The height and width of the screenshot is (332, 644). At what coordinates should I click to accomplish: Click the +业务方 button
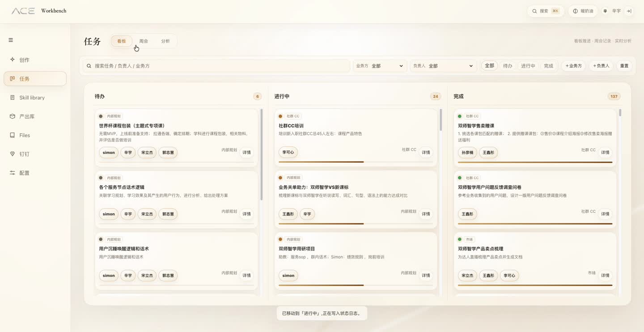(573, 66)
